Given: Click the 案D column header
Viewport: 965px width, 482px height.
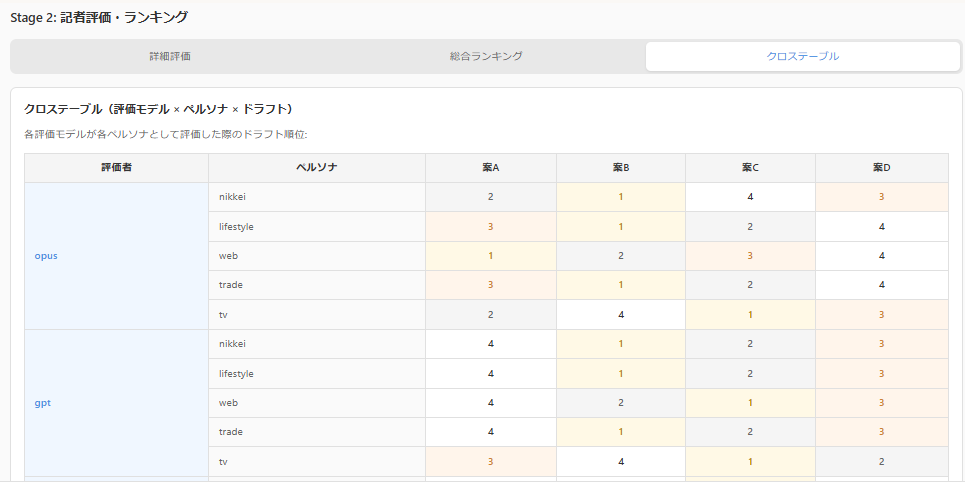Looking at the screenshot, I should click(881, 168).
